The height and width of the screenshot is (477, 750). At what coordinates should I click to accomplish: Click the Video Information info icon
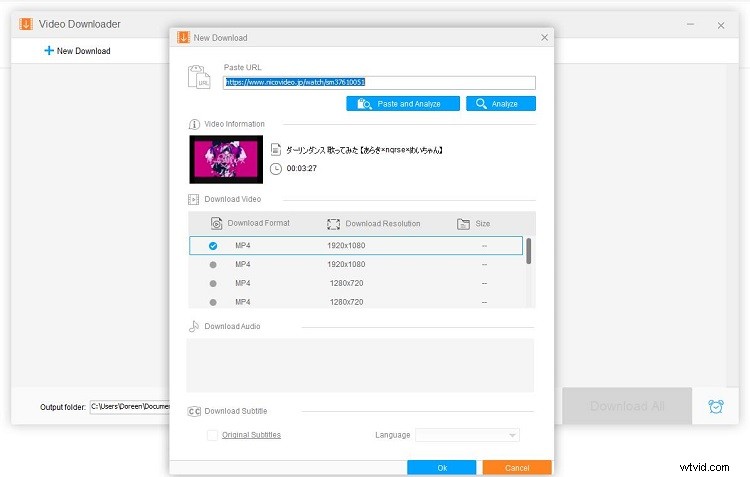(x=194, y=124)
